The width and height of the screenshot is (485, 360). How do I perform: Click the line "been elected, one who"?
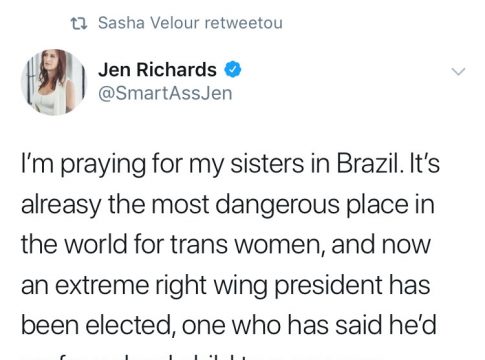[x=229, y=325]
